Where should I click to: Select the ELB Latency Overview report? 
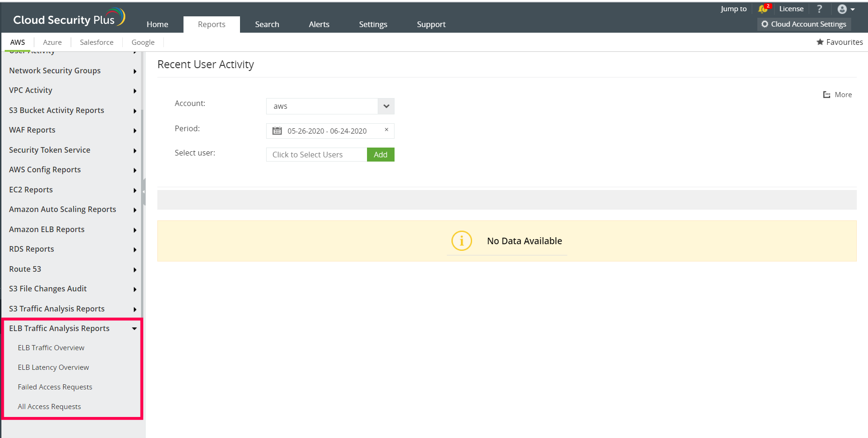click(x=53, y=367)
